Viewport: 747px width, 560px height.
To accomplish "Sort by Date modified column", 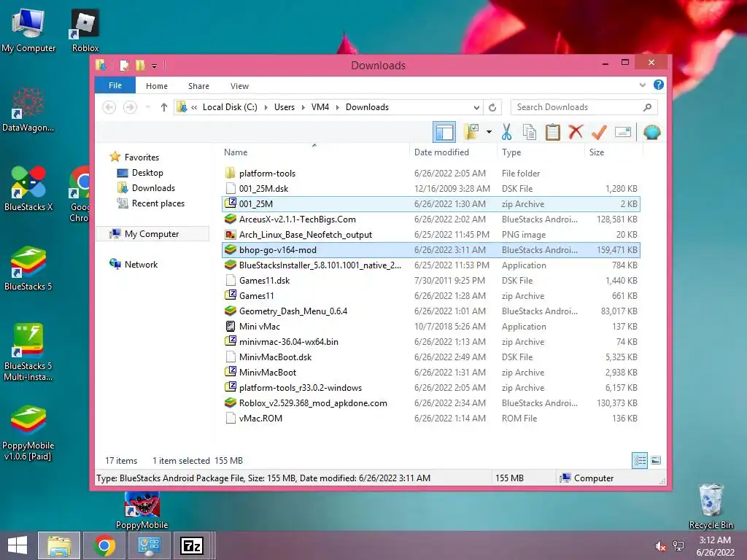I will tap(441, 152).
